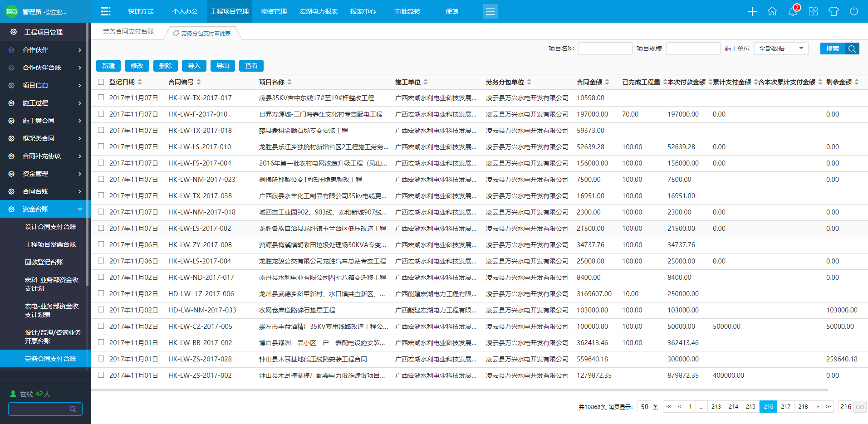Select checkbox for HK-LW-ZS-2017-028 row

(x=101, y=359)
